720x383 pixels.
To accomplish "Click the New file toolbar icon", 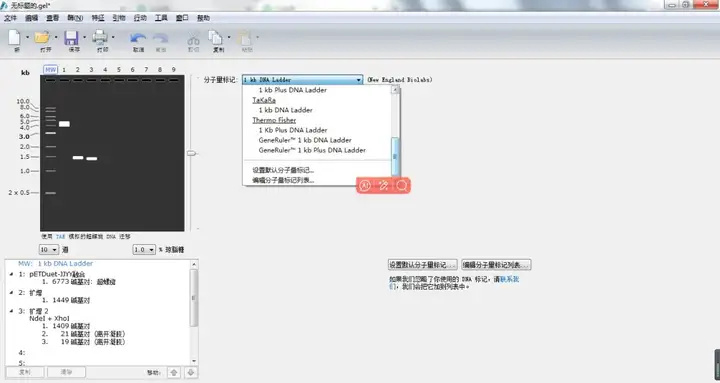I will pyautogui.click(x=14, y=38).
